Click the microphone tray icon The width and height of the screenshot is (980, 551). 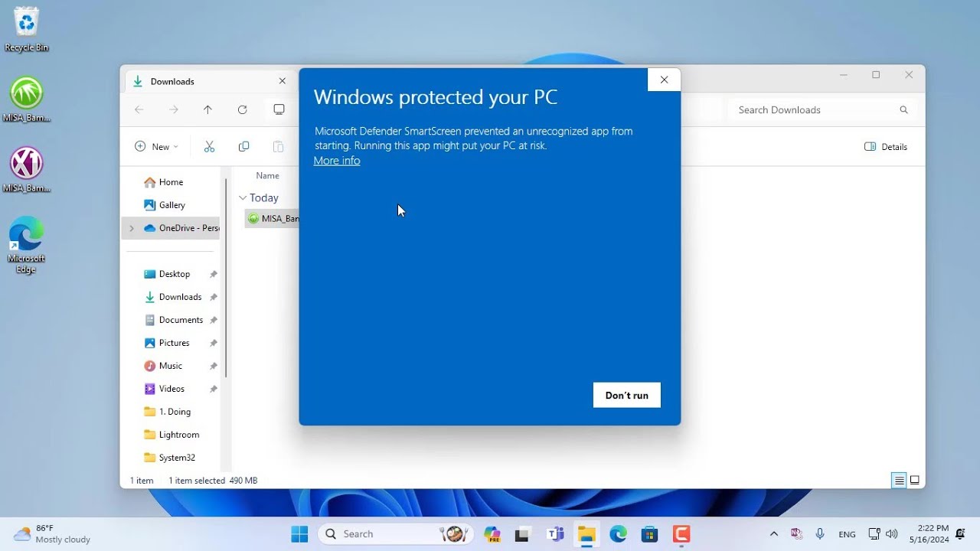pos(820,534)
